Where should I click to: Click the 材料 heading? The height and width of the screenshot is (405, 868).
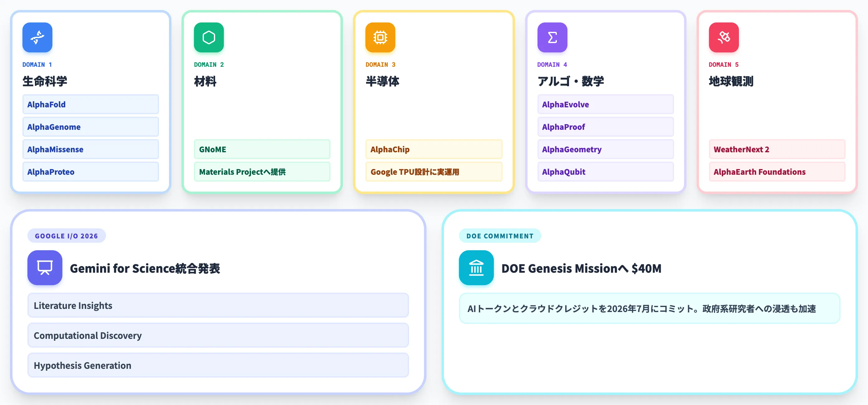point(205,81)
